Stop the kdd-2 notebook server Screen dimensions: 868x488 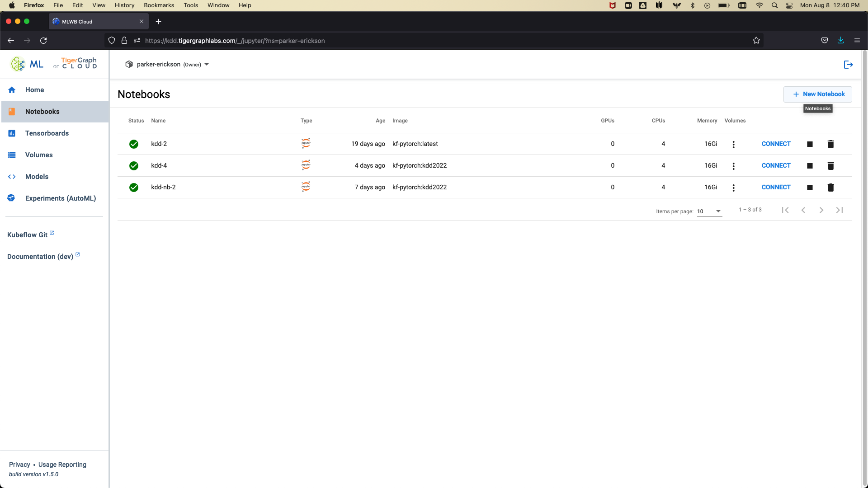pos(810,144)
